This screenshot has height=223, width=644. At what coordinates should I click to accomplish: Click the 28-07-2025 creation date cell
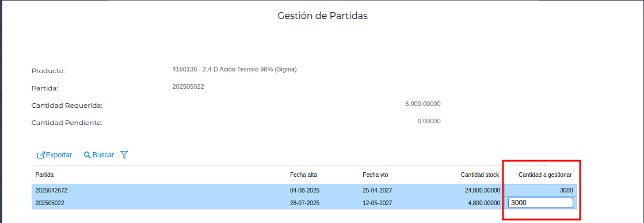tap(305, 203)
